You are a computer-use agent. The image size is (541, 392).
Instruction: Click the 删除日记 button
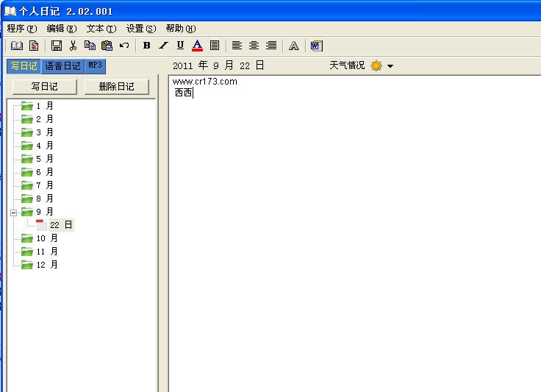pyautogui.click(x=117, y=87)
